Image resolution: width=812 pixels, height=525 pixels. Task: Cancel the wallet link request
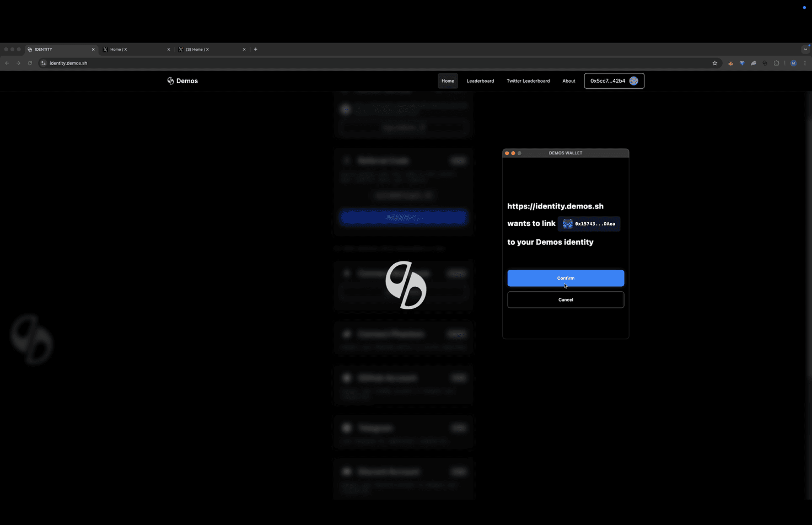565,299
